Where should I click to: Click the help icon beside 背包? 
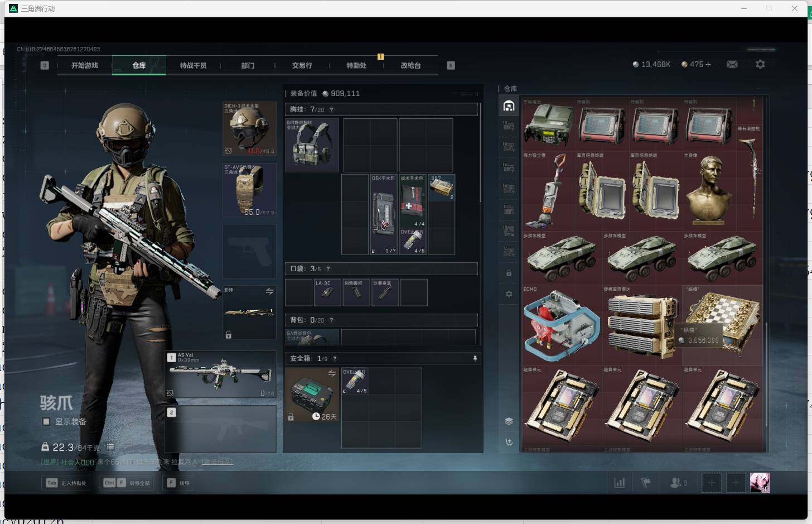tap(332, 320)
